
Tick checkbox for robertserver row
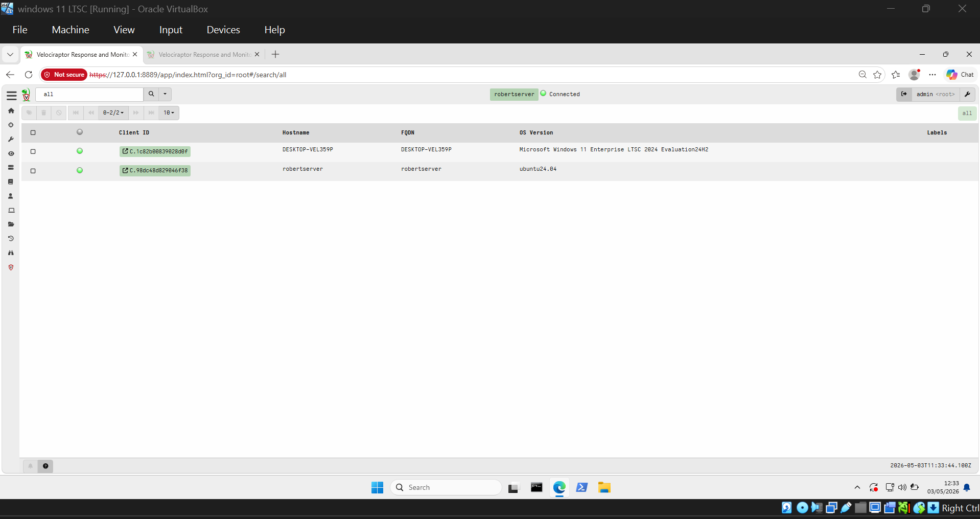pyautogui.click(x=33, y=171)
